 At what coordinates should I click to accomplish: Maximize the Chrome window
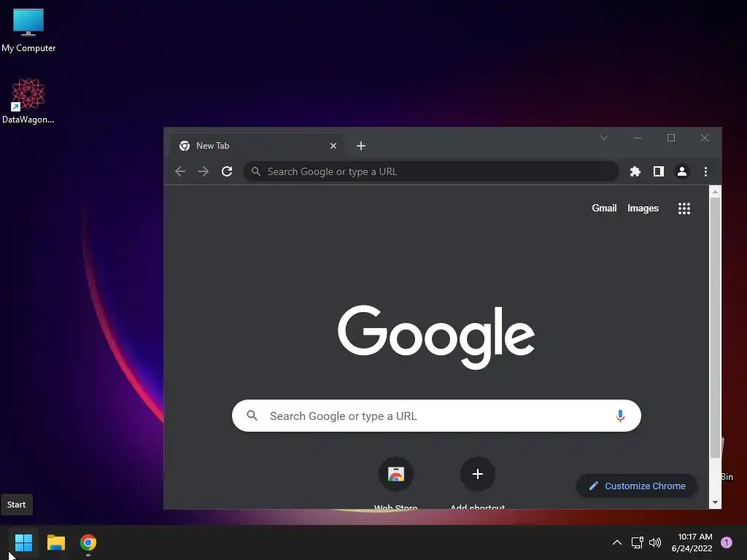pos(671,138)
